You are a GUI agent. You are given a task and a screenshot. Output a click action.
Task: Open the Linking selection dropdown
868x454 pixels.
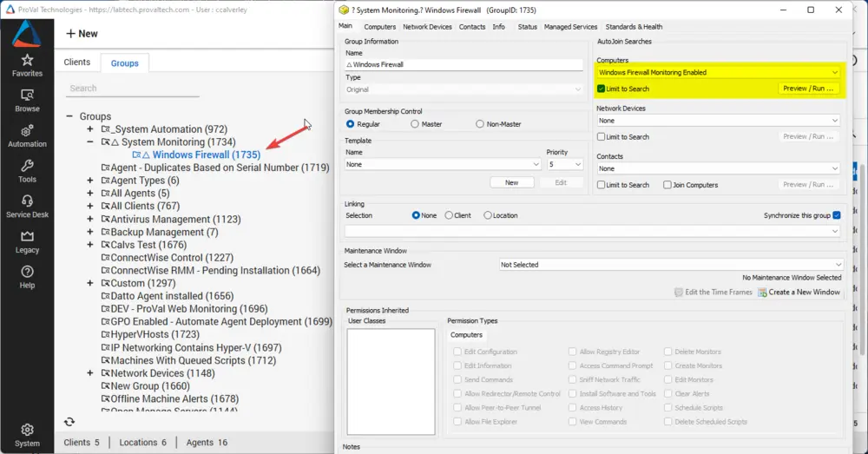point(592,231)
